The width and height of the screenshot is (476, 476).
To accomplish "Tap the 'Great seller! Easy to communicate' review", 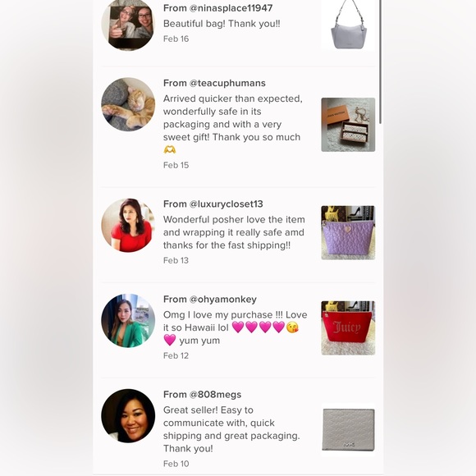I will point(231,429).
